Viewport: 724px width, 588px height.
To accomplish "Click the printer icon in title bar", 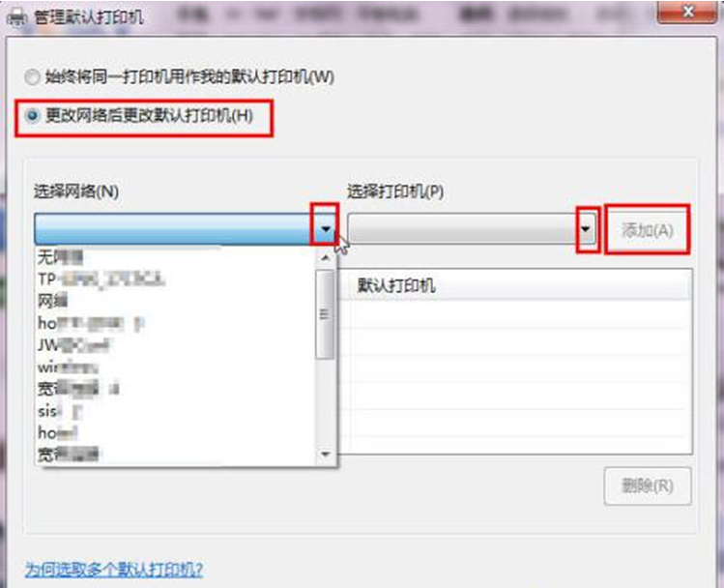I will click(x=17, y=17).
